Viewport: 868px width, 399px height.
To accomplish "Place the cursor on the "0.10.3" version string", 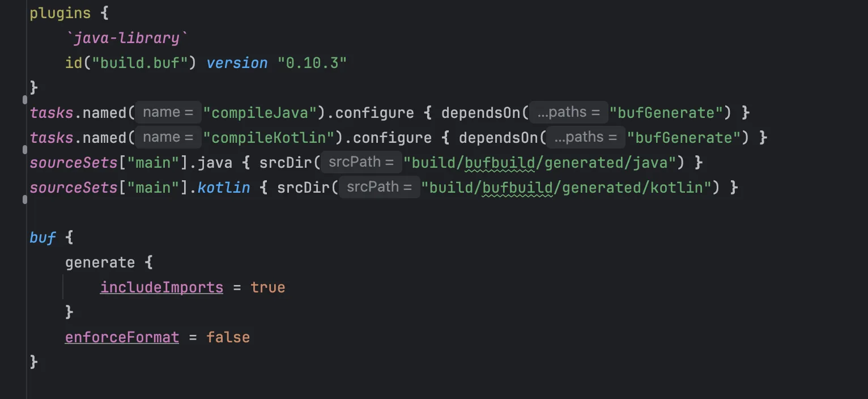I will [312, 63].
